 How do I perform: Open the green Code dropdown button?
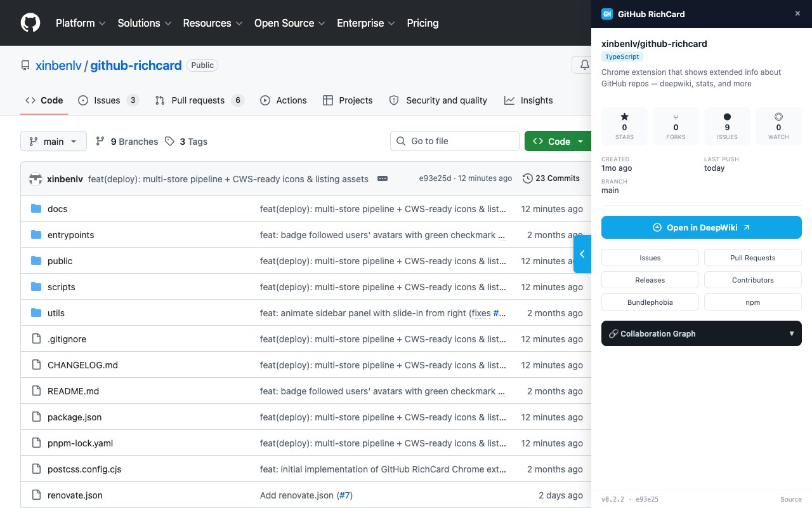[558, 141]
